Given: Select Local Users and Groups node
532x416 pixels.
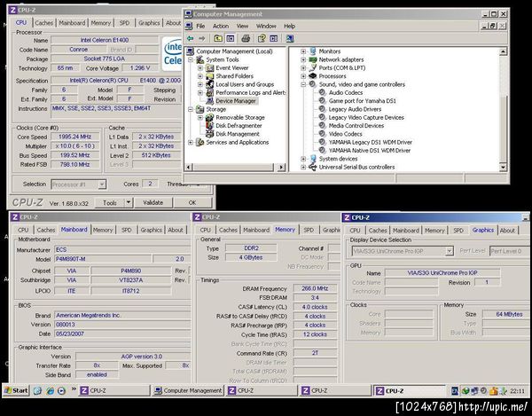Looking at the screenshot, I should click(245, 84).
